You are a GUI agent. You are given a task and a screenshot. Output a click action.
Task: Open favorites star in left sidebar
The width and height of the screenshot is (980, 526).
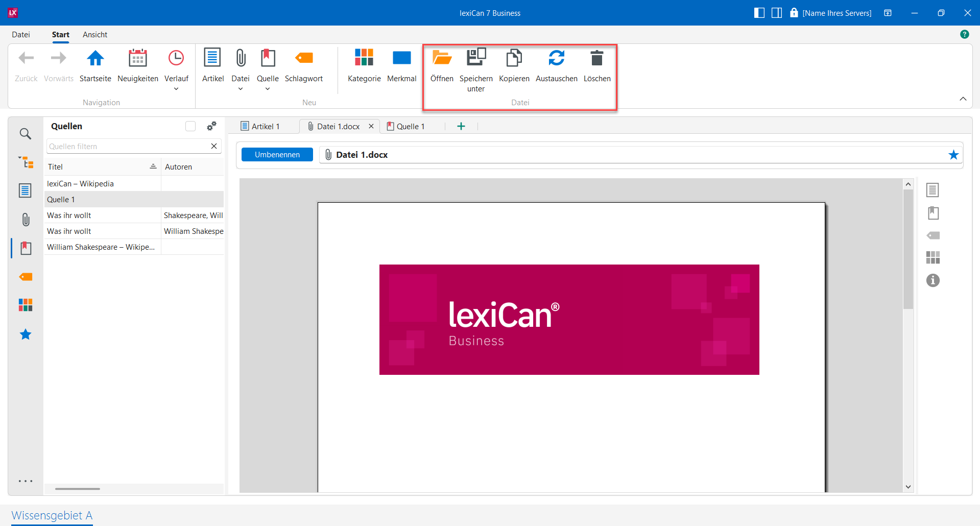click(25, 334)
